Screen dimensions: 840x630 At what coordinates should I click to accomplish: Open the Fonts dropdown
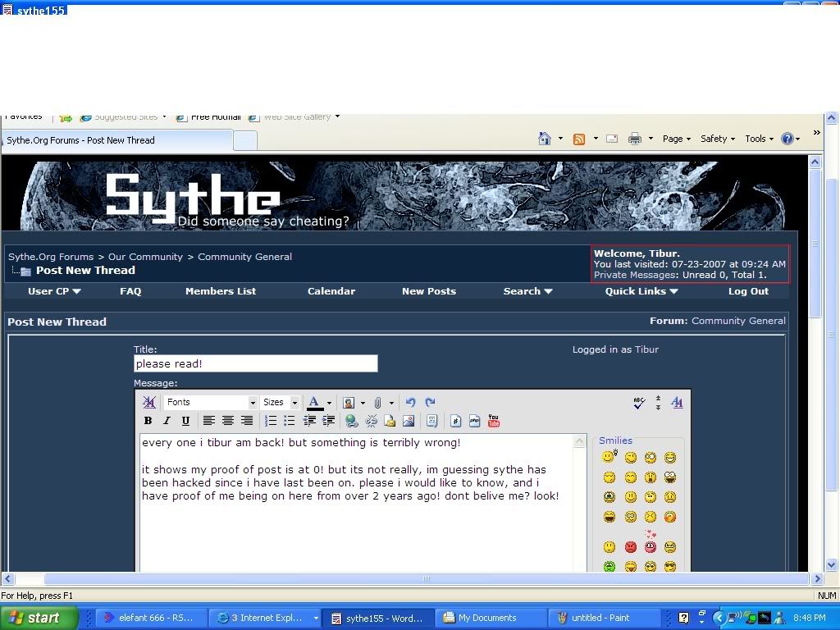(210, 402)
